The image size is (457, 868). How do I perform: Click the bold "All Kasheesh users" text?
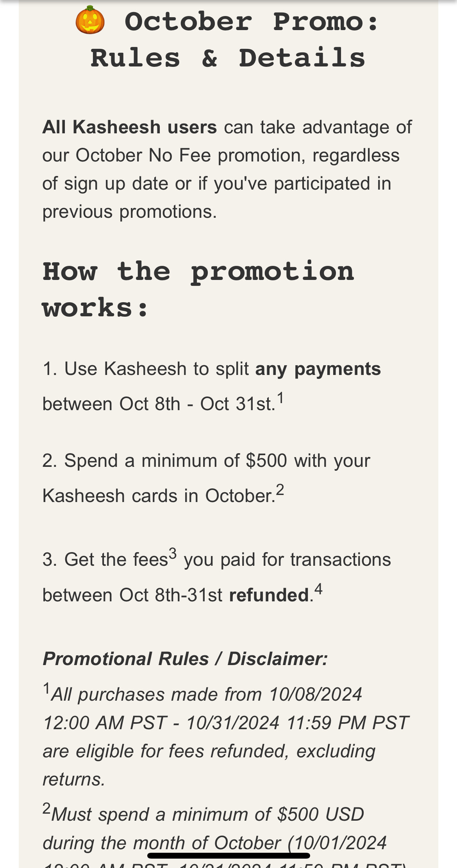point(129,127)
